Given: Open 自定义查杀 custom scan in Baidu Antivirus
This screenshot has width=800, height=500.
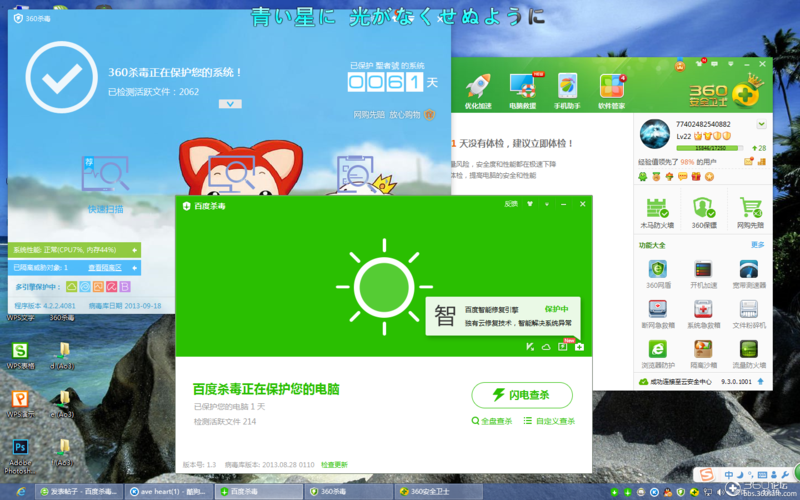Looking at the screenshot, I should [x=549, y=421].
